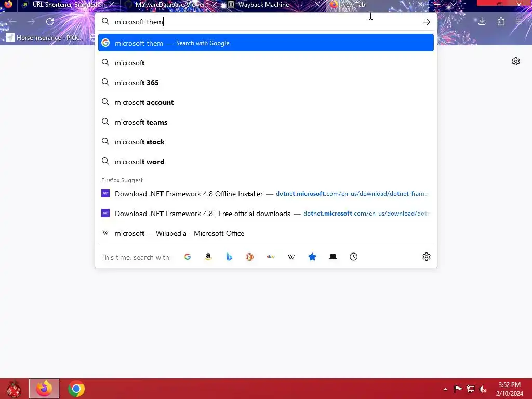This screenshot has width=532, height=399.
Task: Open the Downloads toolbar icon
Action: click(x=482, y=22)
